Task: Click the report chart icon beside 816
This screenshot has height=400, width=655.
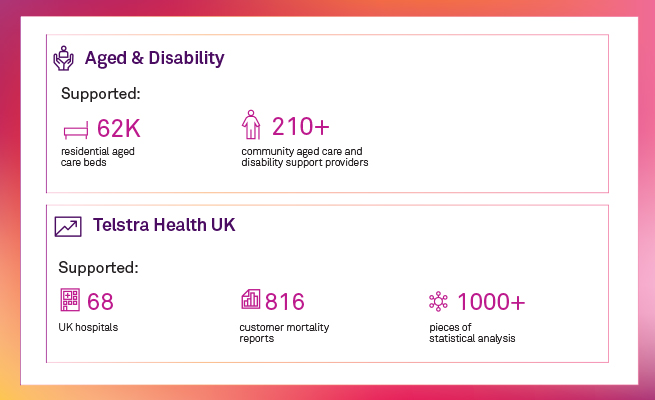Action: pos(250,300)
